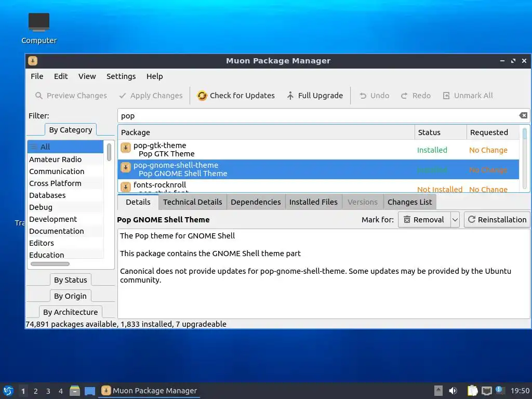Image resolution: width=532 pixels, height=399 pixels.
Task: Select the Cross Platform category
Action: click(x=65, y=183)
